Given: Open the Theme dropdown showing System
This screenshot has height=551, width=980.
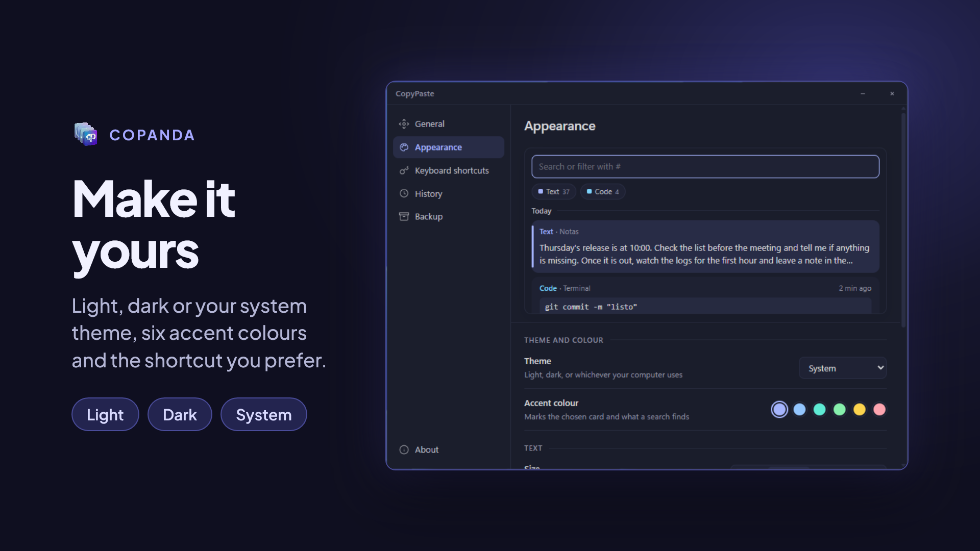Looking at the screenshot, I should (x=842, y=368).
